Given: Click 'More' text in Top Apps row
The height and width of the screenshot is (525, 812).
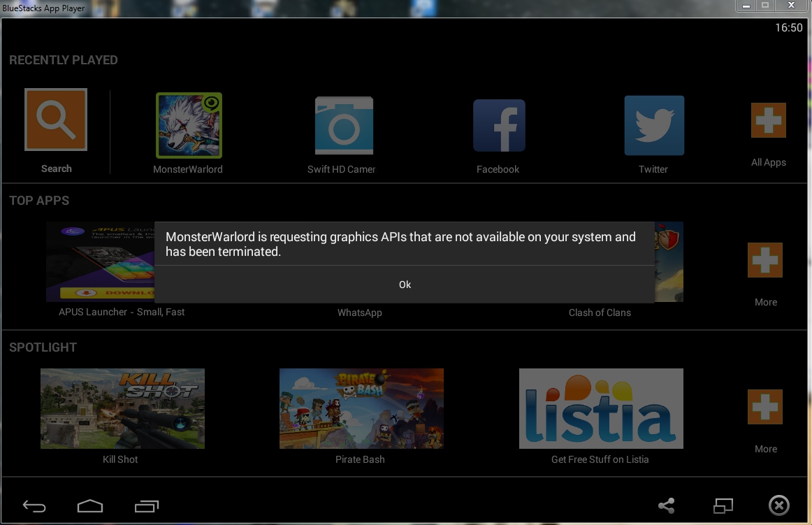Looking at the screenshot, I should [766, 302].
